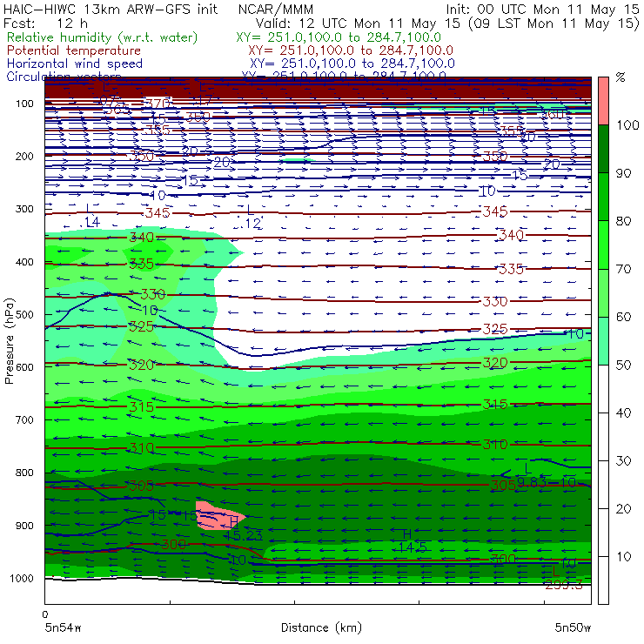Screen dimensions: 644x644
Task: Click the 80–90% green color bar segment
Action: coord(603,197)
